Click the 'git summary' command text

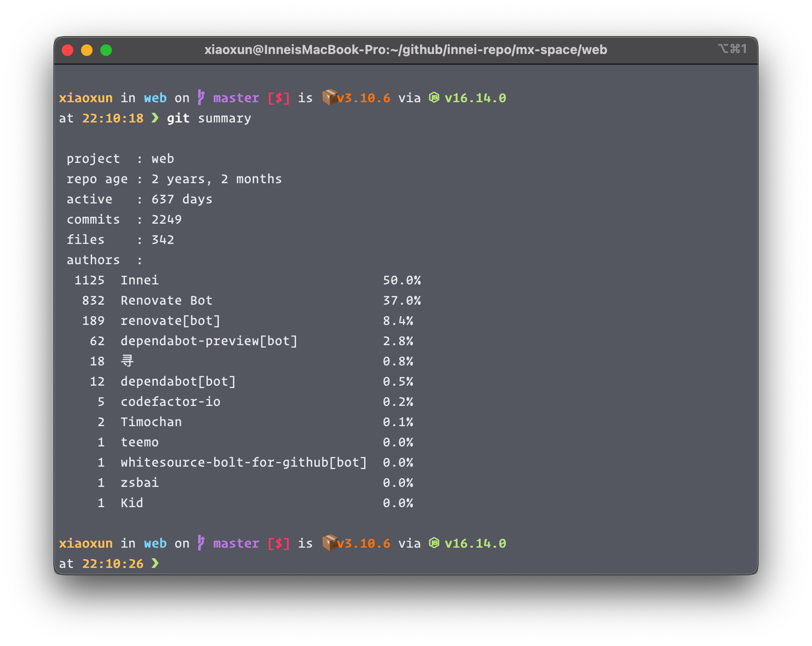pyautogui.click(x=209, y=118)
